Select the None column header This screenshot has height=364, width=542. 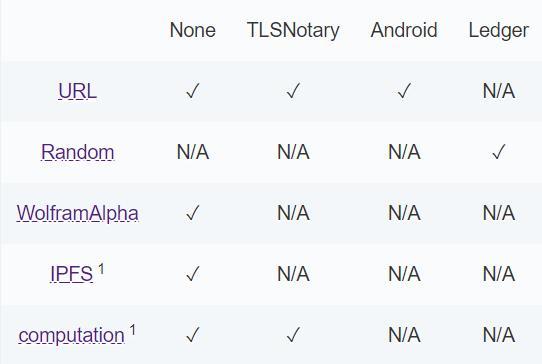(x=193, y=30)
